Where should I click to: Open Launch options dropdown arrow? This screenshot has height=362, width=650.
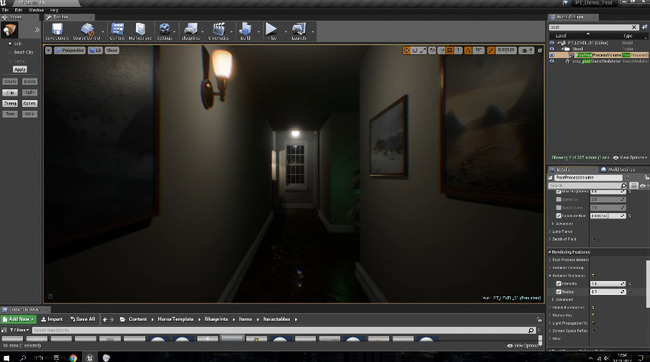[x=313, y=32]
